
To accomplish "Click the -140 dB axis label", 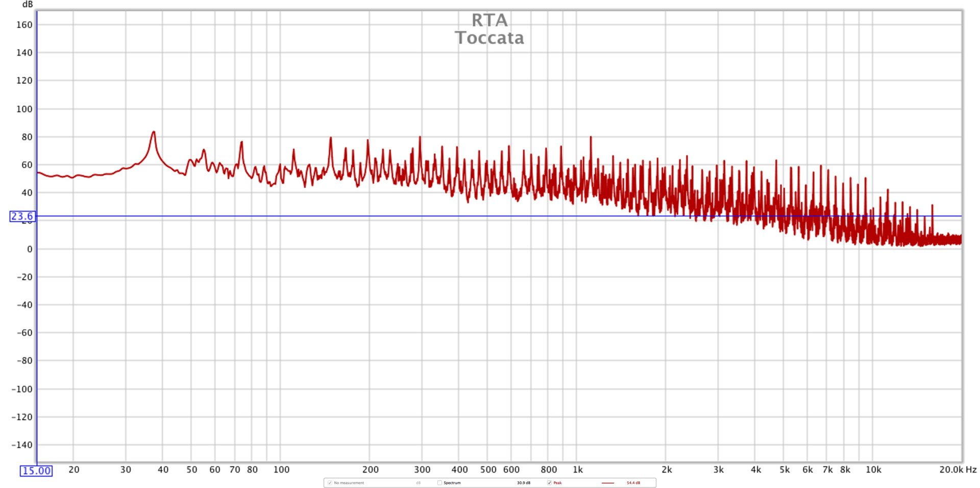I will 22,445.
